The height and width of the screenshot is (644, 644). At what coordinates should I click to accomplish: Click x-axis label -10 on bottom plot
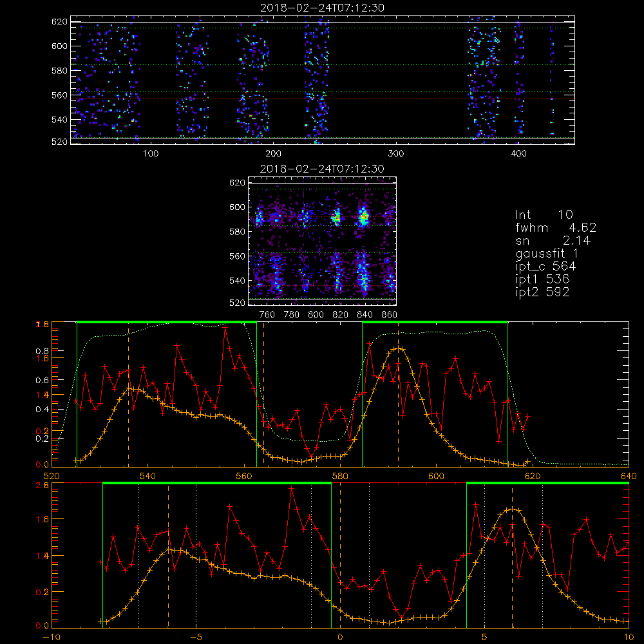[52, 637]
